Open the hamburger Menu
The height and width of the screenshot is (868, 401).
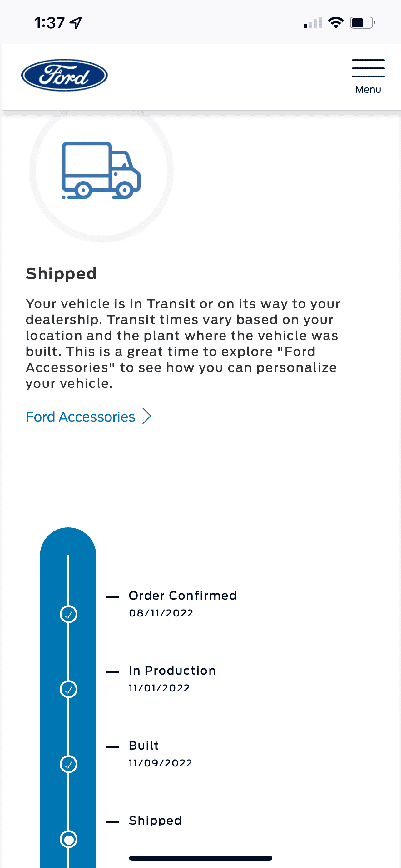(368, 76)
